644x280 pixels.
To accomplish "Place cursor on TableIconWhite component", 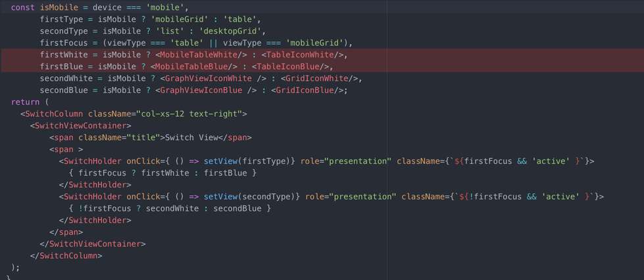I will click(x=300, y=55).
